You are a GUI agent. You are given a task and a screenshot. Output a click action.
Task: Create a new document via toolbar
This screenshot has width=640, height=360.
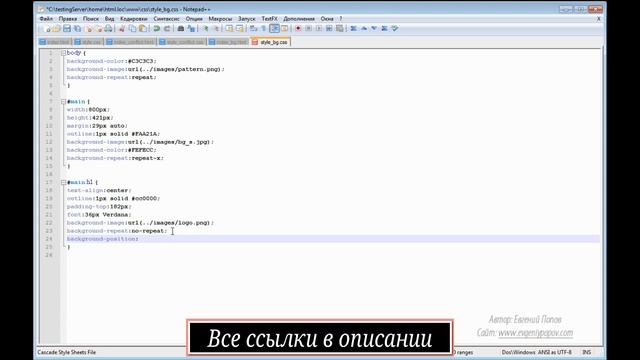(x=46, y=29)
